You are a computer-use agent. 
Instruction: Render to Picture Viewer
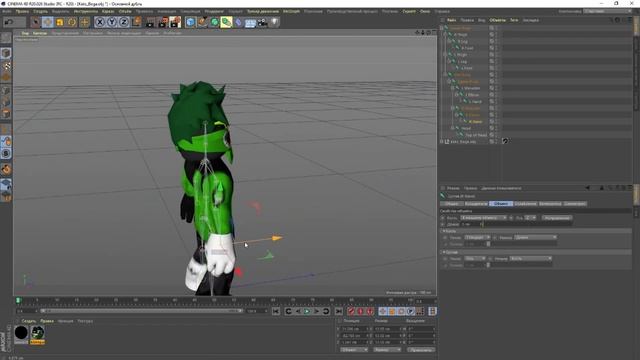163,22
